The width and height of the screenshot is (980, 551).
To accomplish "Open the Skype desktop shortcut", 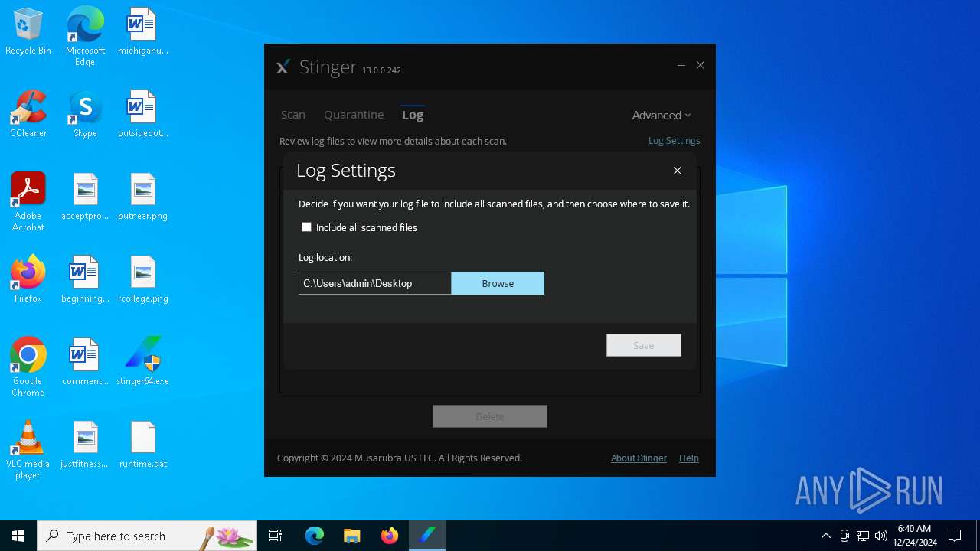I will tap(85, 115).
